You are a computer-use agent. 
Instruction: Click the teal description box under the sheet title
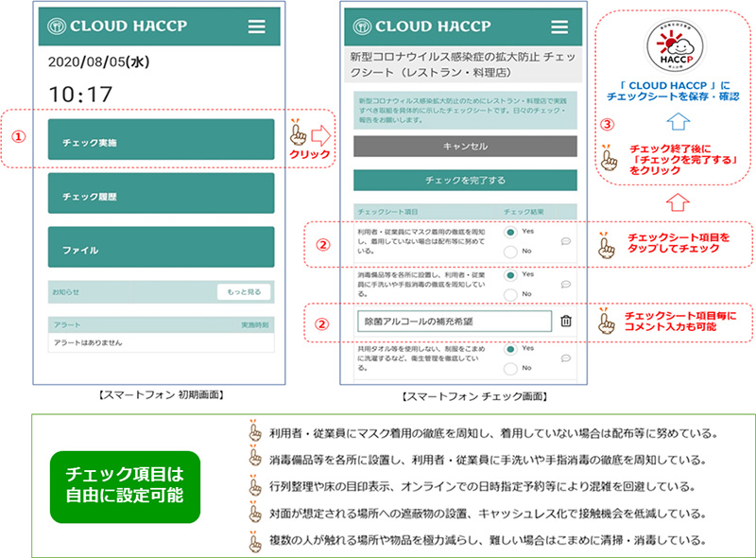click(x=465, y=111)
